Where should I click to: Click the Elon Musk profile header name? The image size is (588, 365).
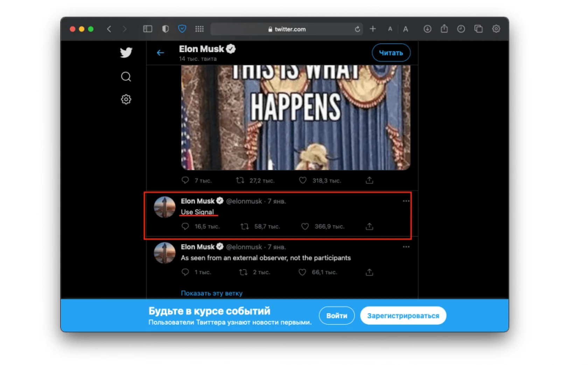pyautogui.click(x=202, y=49)
